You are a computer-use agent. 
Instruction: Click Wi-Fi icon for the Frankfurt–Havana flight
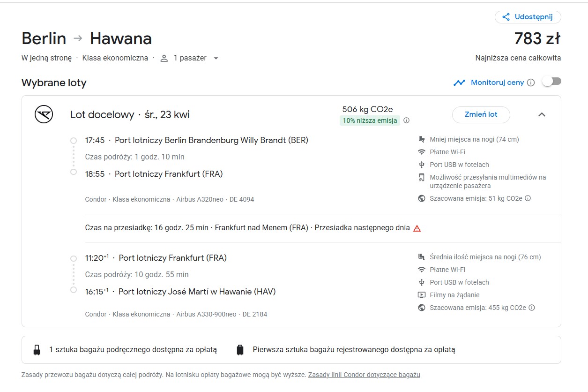click(x=422, y=270)
